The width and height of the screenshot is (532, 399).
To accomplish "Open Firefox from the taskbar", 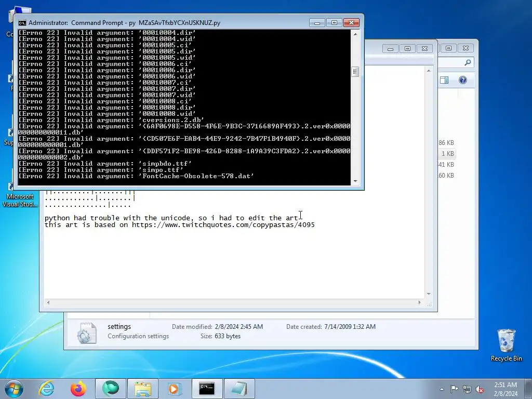I will (x=78, y=389).
